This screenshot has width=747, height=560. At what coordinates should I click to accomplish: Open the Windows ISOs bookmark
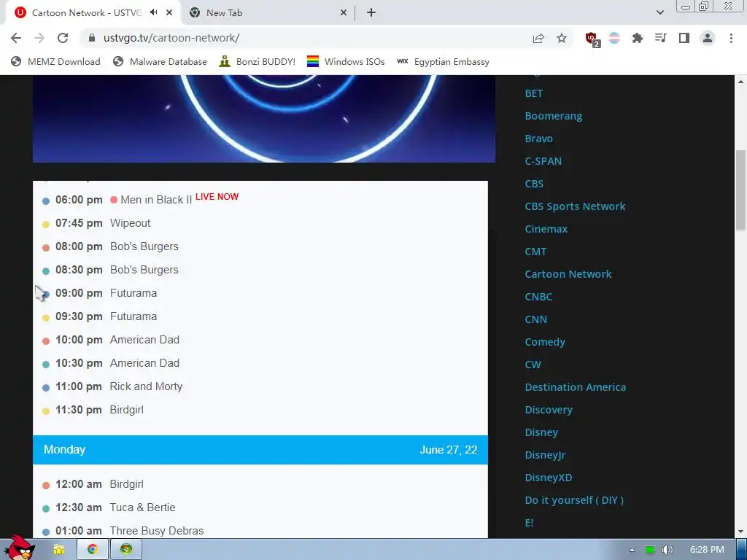tap(346, 62)
